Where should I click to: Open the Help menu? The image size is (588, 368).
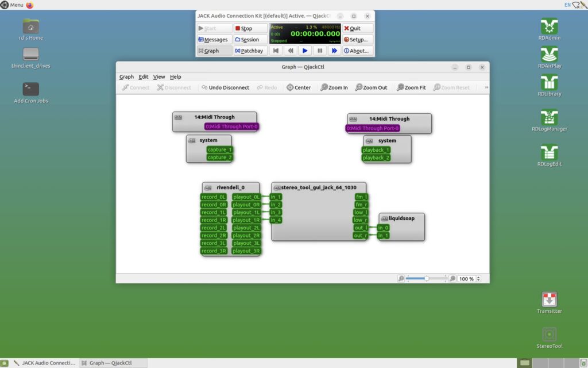176,76
